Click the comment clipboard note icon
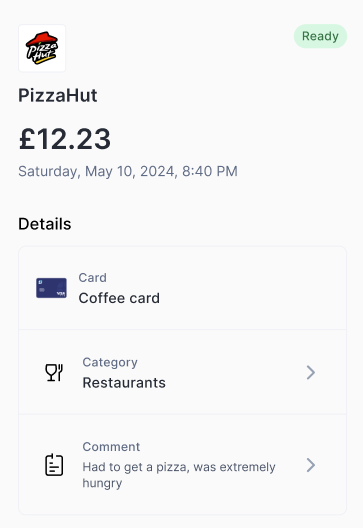The image size is (363, 528). pos(54,465)
